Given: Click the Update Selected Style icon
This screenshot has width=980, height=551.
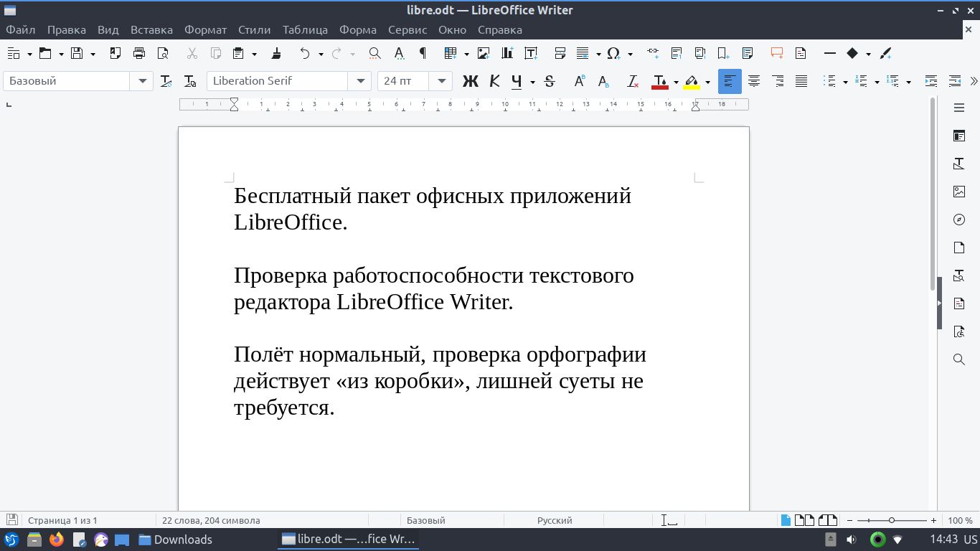Looking at the screenshot, I should tap(166, 81).
